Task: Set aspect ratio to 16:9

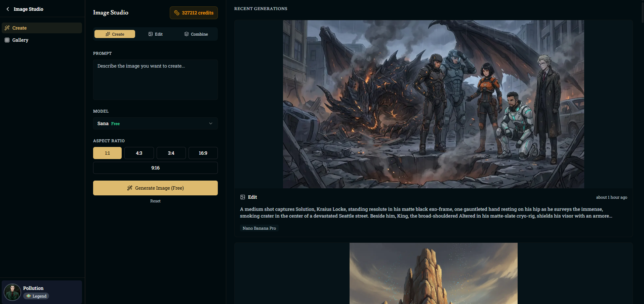Action: (x=203, y=153)
